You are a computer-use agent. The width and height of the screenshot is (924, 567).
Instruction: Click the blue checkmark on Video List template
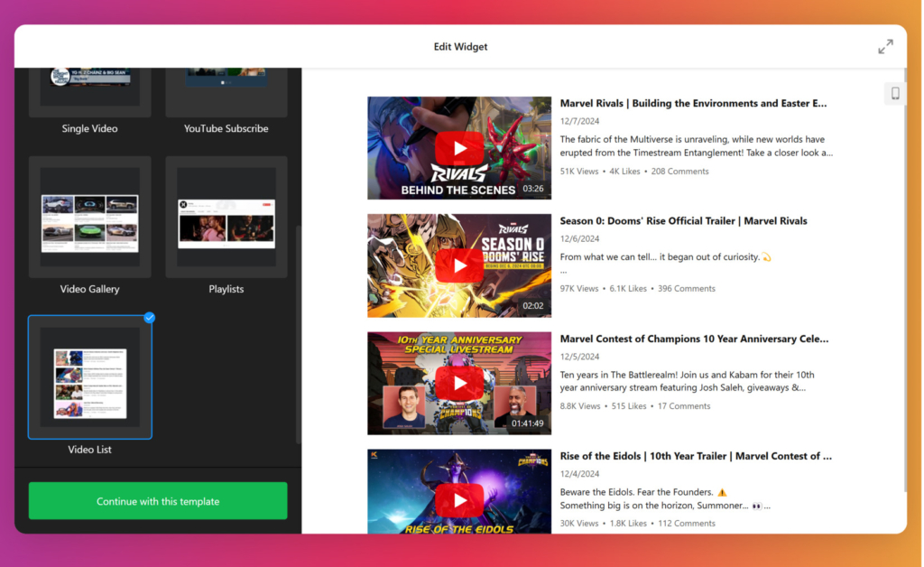click(x=149, y=318)
